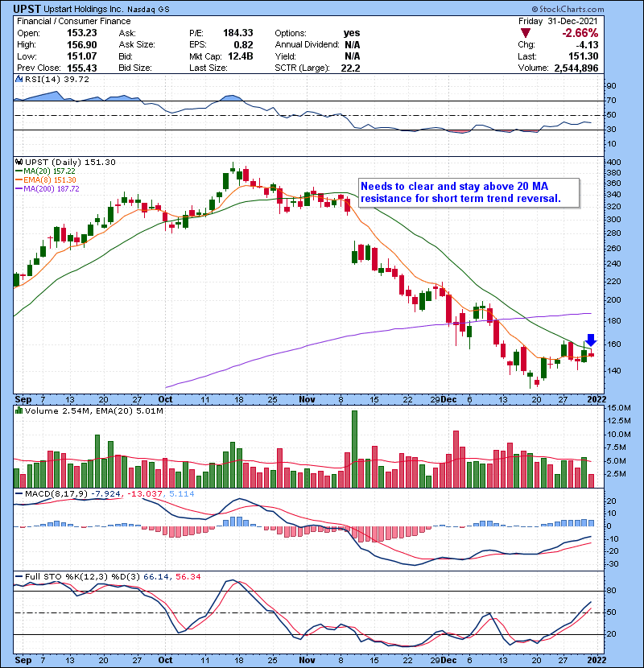Click the P/E value 184.33
Screen dimensions: 644x668
click(237, 33)
